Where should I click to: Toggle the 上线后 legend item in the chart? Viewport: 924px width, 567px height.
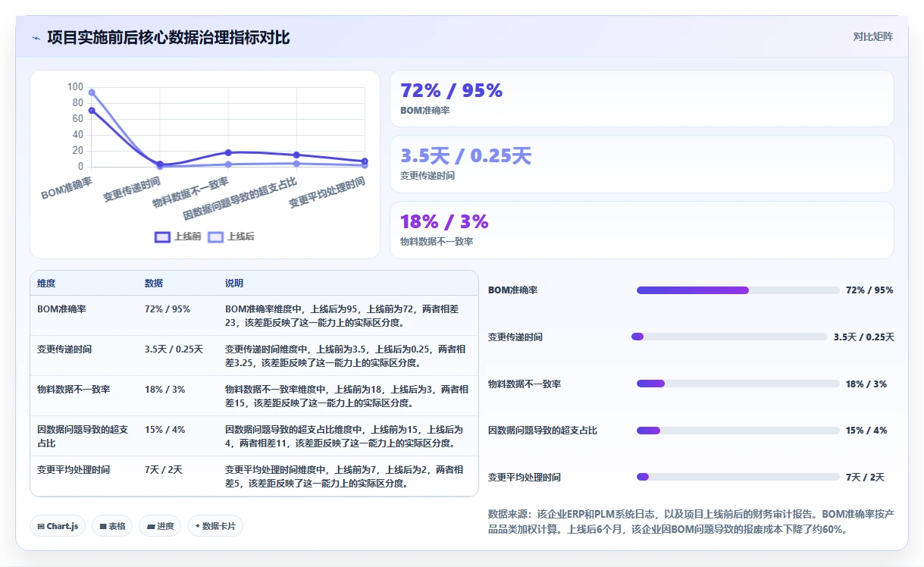(x=231, y=237)
